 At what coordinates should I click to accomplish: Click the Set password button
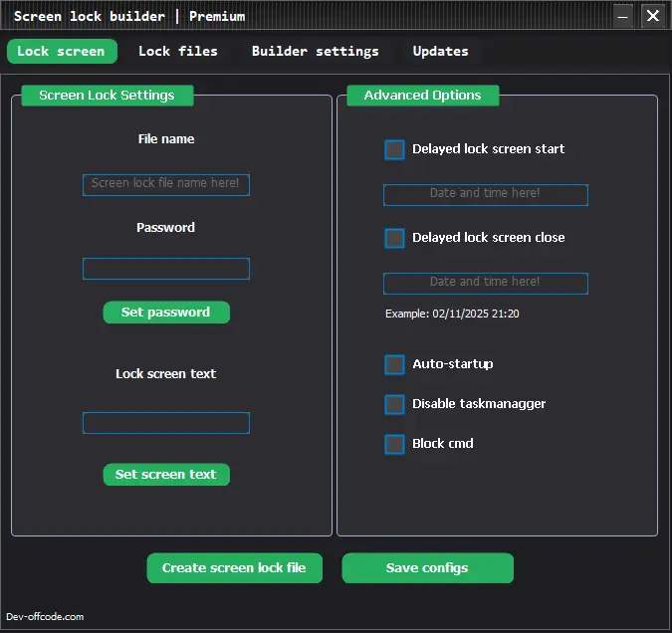coord(166,313)
